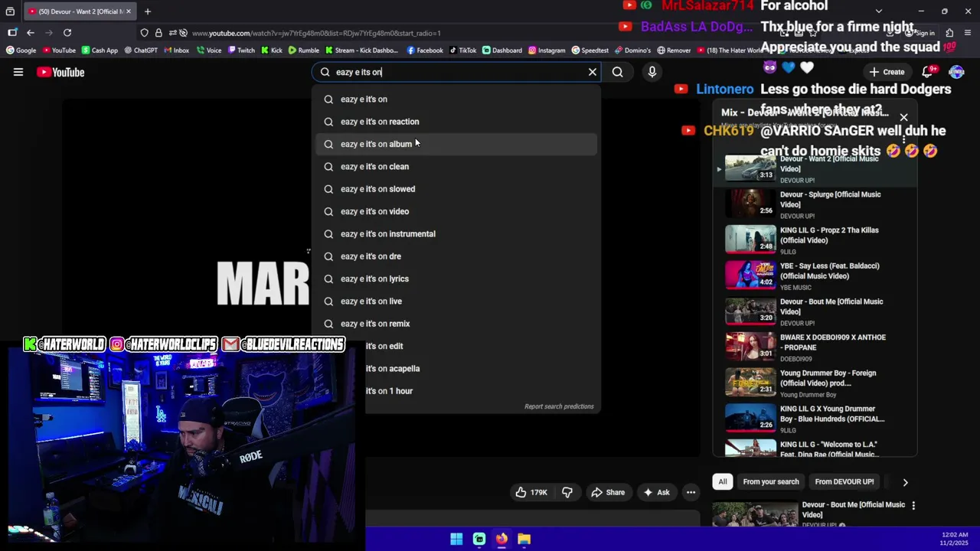Open the browser sidebar panel icon
The image size is (980, 551).
(12, 33)
